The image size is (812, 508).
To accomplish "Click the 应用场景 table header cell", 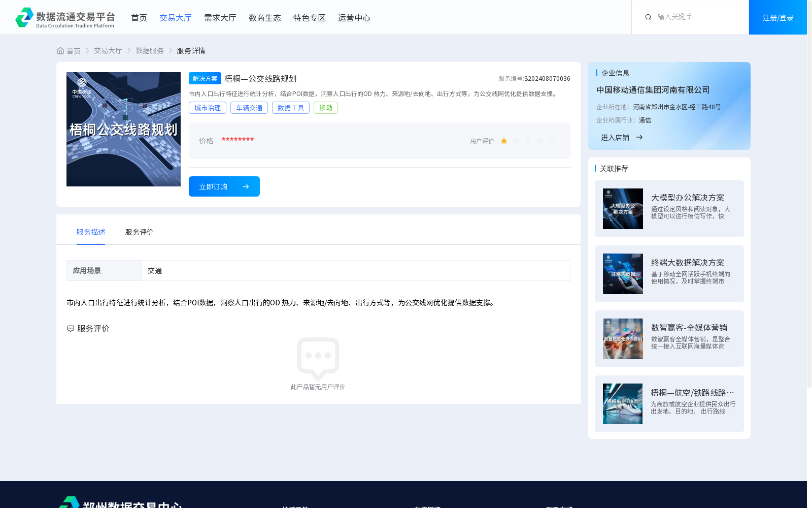I will (x=104, y=271).
